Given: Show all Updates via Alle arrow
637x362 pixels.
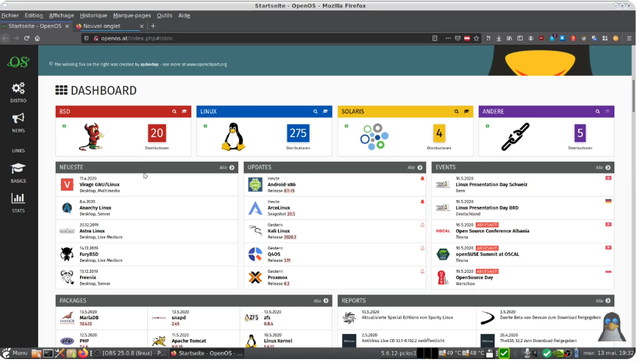Looking at the screenshot, I should coord(420,167).
